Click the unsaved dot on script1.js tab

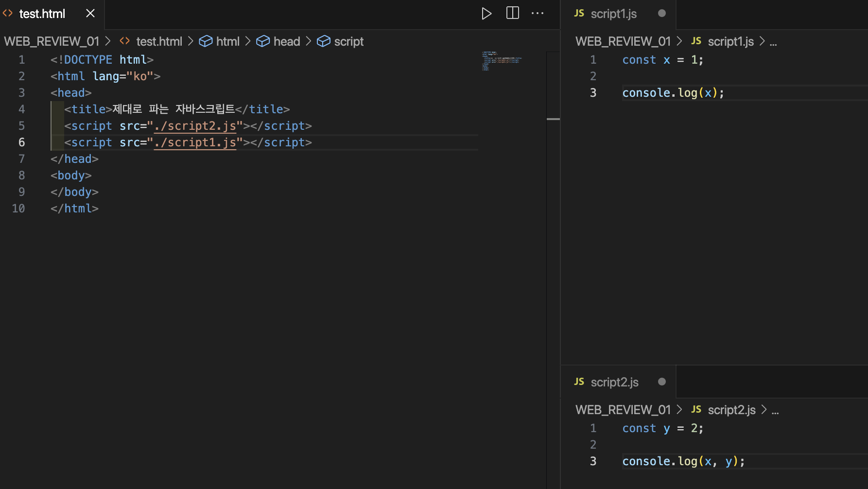click(x=661, y=14)
